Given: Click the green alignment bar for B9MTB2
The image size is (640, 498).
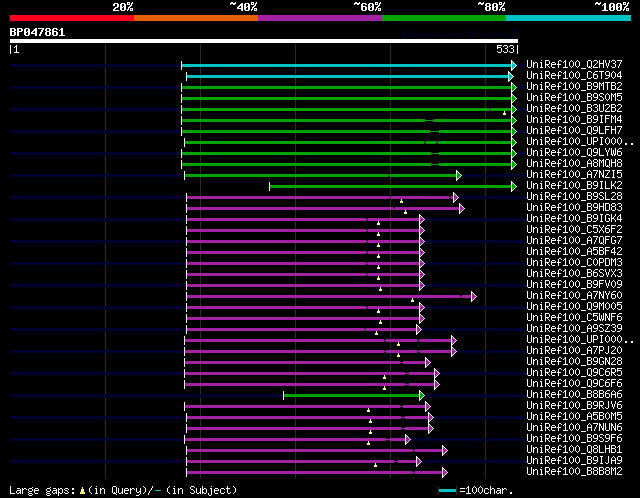Looking at the screenshot, I should click(347, 87).
